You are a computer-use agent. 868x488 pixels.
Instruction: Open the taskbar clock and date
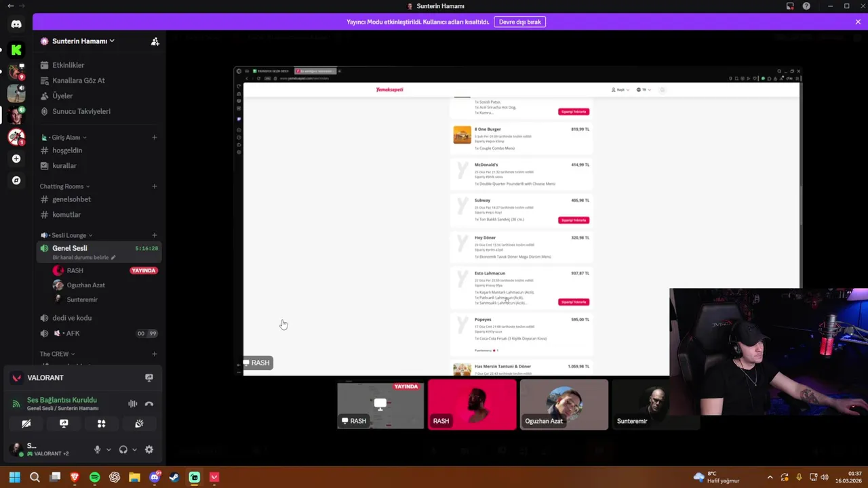click(x=848, y=477)
